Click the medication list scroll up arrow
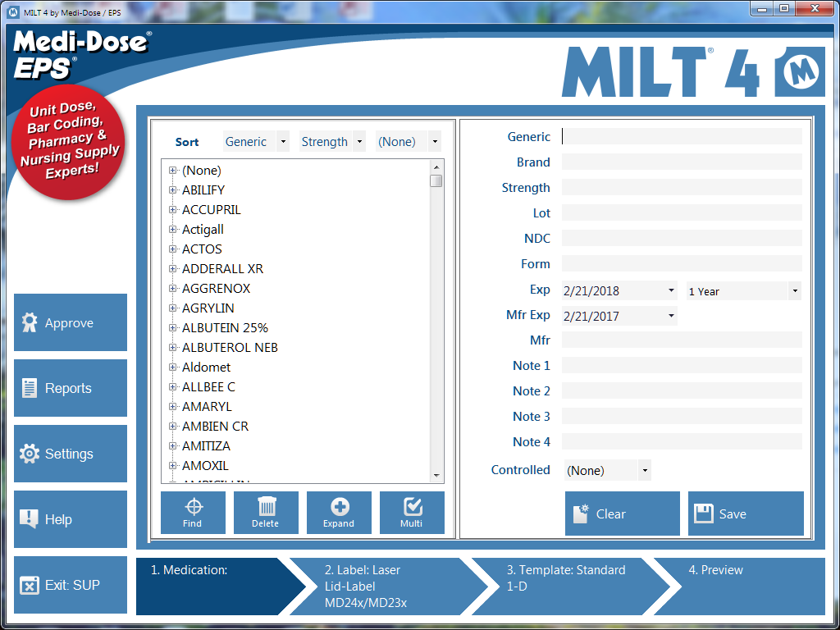Screen dimensions: 840x630 pos(436,167)
